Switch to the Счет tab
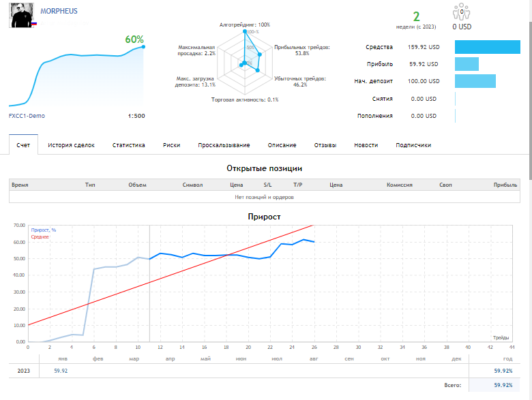Viewport: 532px width, 400px height. pyautogui.click(x=23, y=145)
